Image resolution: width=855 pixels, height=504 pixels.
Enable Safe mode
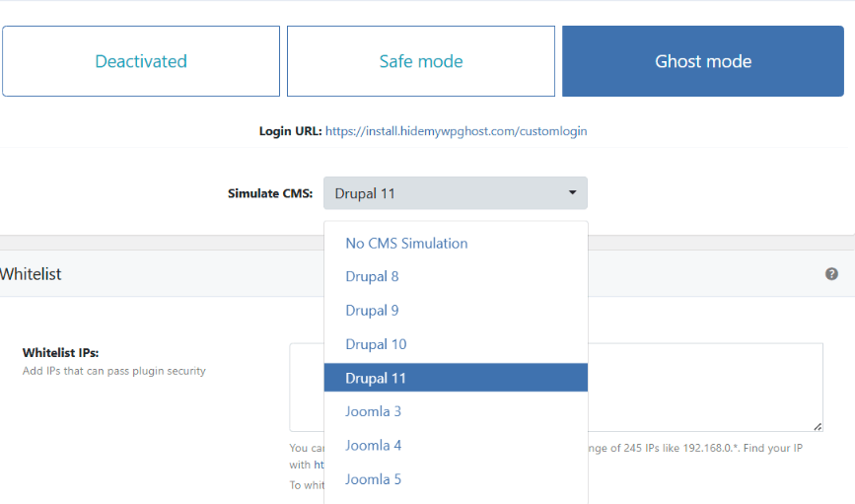coord(421,61)
